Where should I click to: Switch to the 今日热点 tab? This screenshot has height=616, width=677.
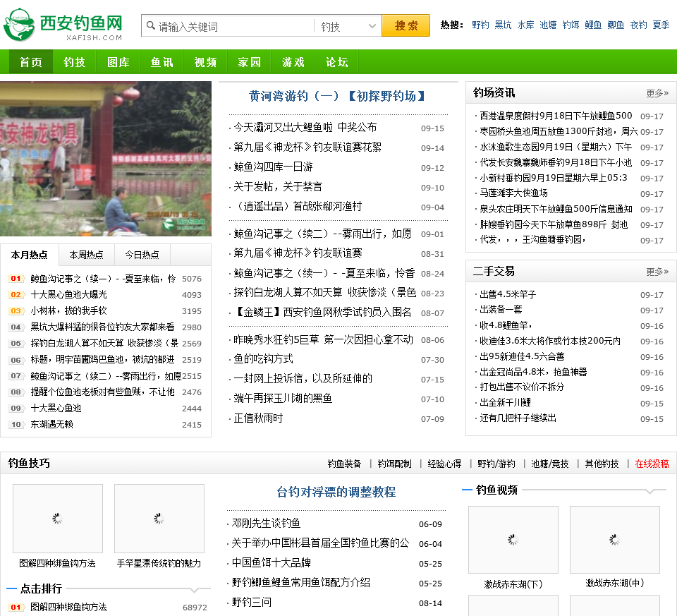click(142, 255)
